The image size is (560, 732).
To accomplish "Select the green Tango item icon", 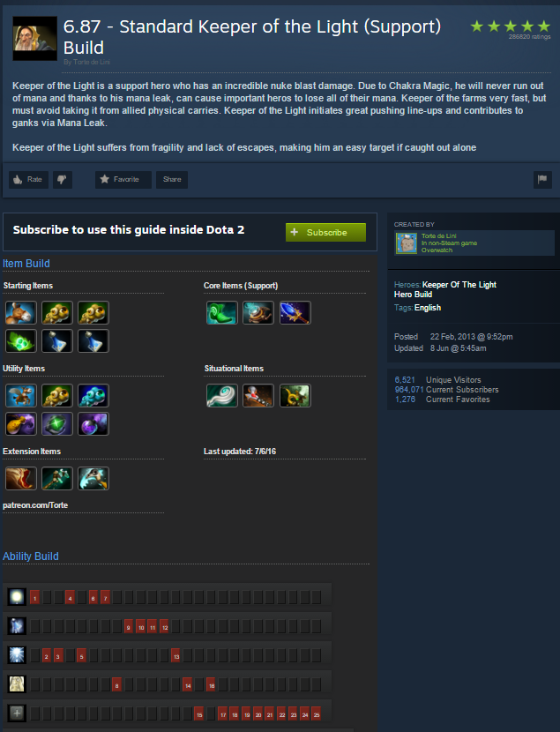I will [x=21, y=340].
